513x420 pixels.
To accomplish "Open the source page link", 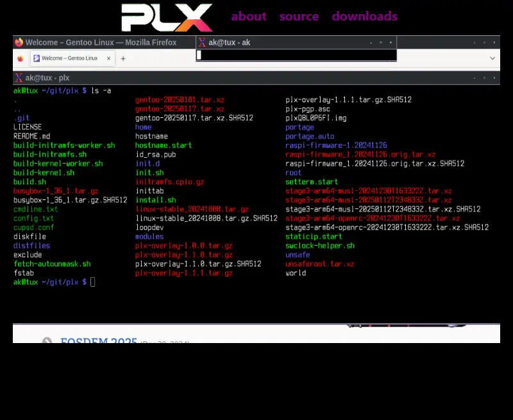I will pyautogui.click(x=299, y=17).
